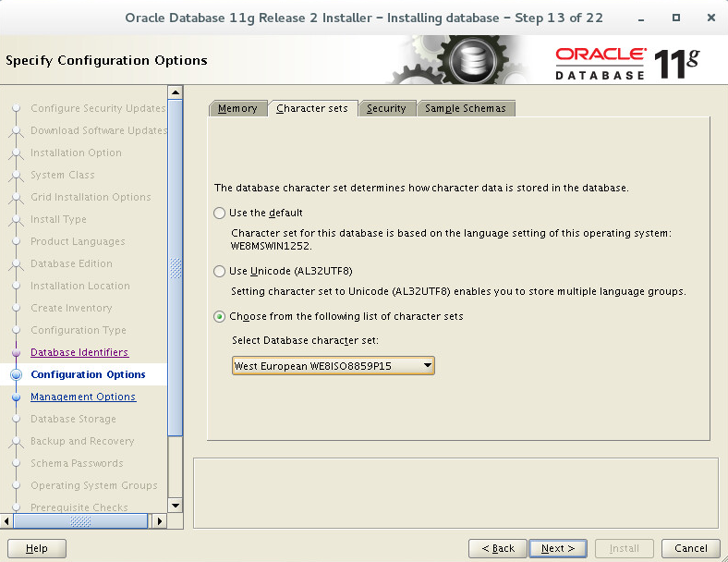Click the Configuration Type step text

pyautogui.click(x=79, y=330)
